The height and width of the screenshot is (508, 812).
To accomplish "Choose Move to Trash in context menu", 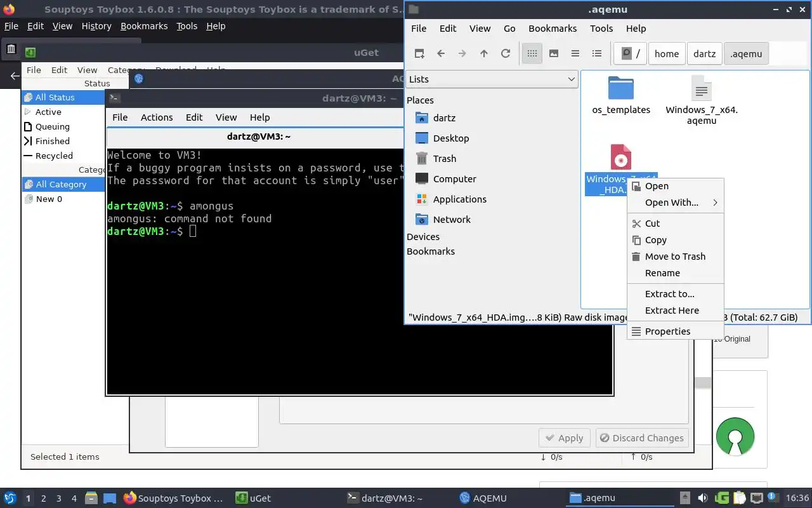I will click(x=676, y=257).
